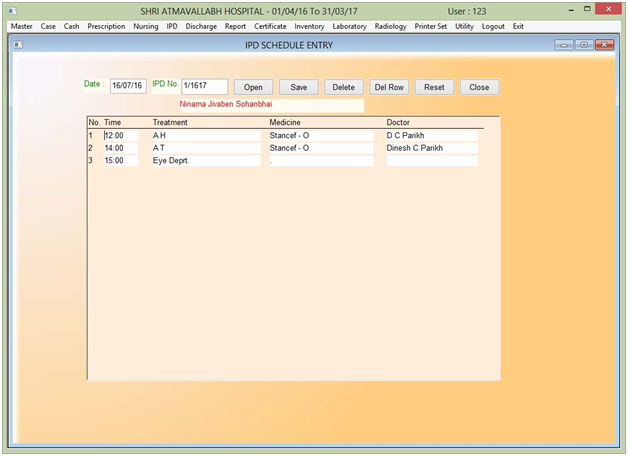Click the IPD Schedule Entry window icon
This screenshot has height=456, width=628.
point(18,45)
